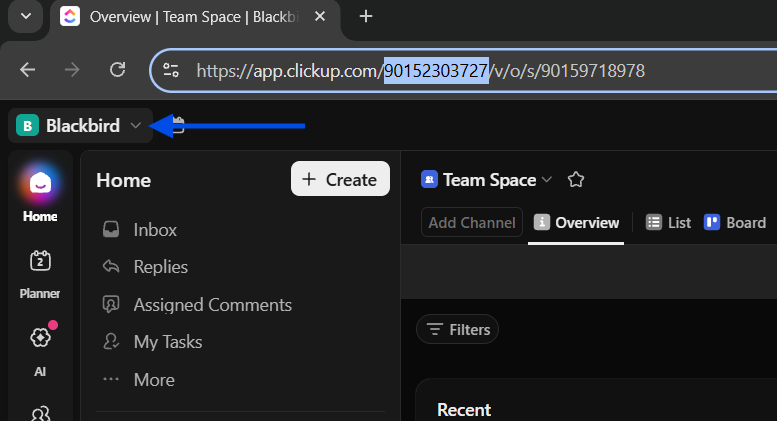
Task: Open site information icon in address bar
Action: pyautogui.click(x=171, y=70)
